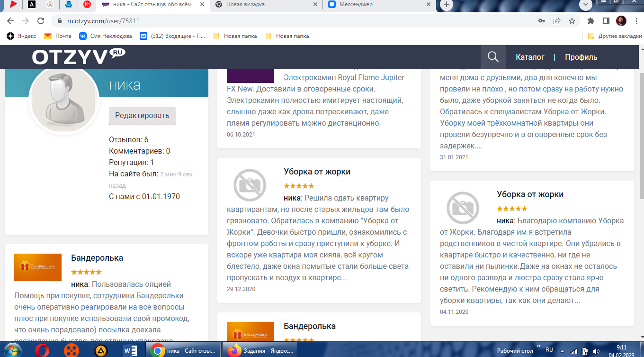Show hidden tray icons arrow

562,351
